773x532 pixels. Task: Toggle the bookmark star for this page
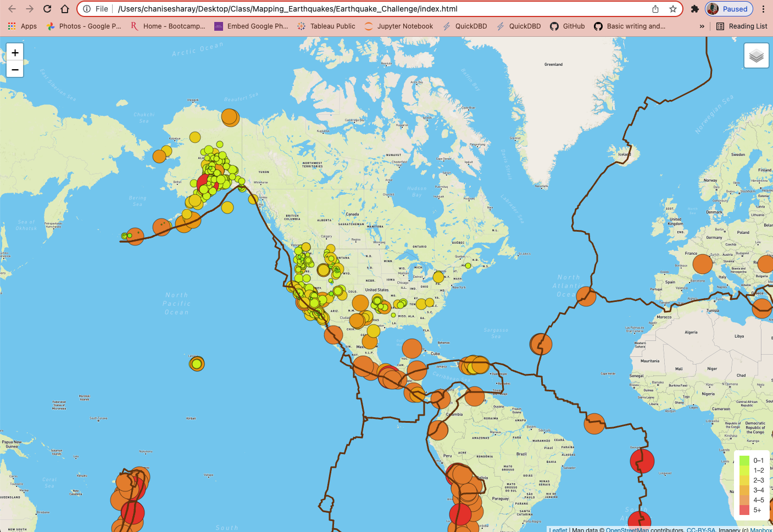tap(672, 9)
